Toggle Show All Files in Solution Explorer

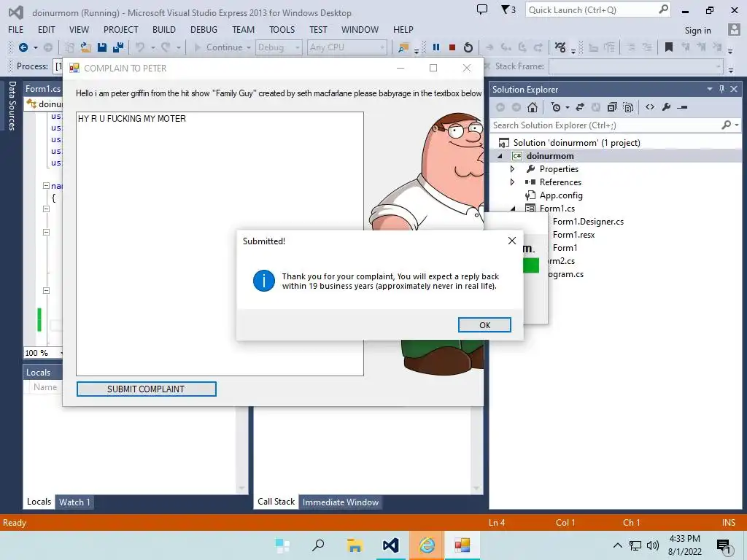(x=628, y=107)
